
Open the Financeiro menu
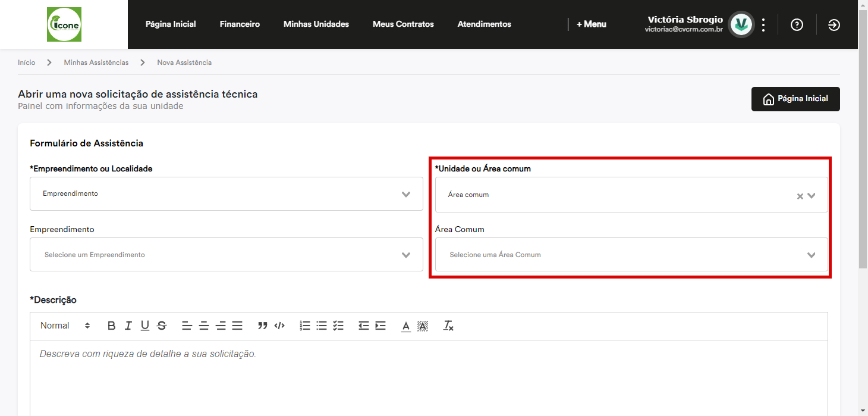(x=240, y=24)
